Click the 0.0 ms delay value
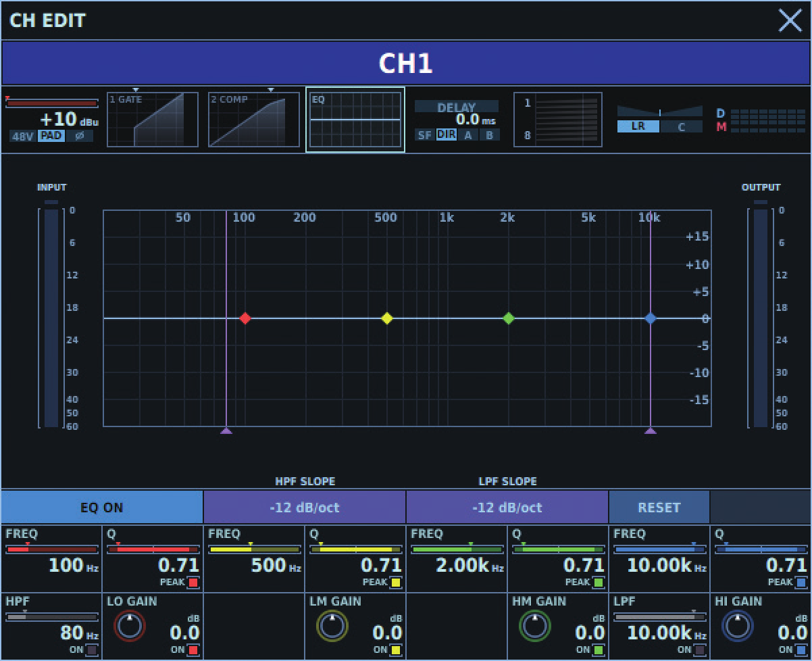Viewport: 812px width, 661px height. pos(476,120)
